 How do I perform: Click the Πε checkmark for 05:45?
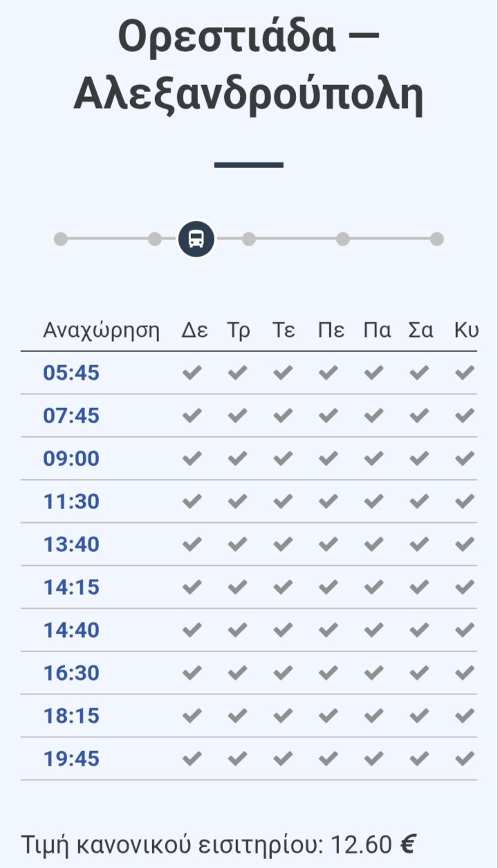[328, 373]
